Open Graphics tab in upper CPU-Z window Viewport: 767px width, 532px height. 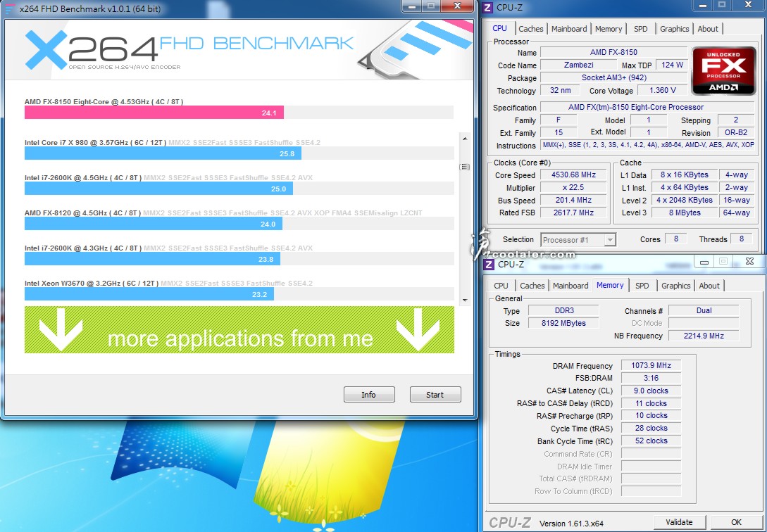[x=675, y=29]
